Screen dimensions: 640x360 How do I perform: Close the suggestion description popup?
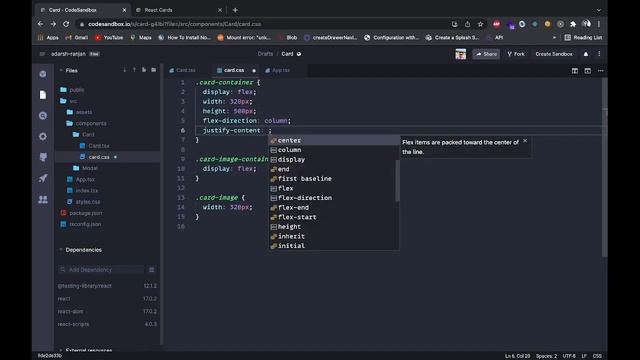pyautogui.click(x=525, y=141)
